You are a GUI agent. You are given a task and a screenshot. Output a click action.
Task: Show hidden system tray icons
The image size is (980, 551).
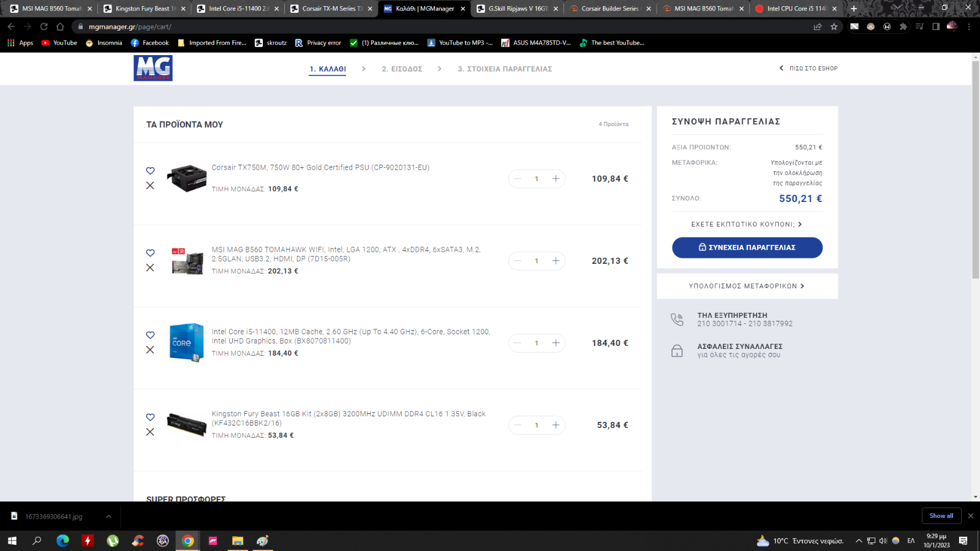click(859, 541)
